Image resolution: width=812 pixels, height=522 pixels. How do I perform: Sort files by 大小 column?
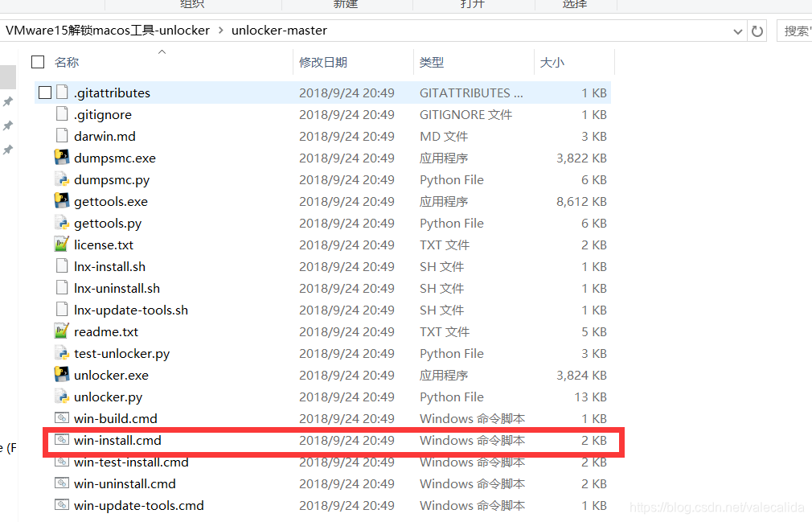coord(552,62)
